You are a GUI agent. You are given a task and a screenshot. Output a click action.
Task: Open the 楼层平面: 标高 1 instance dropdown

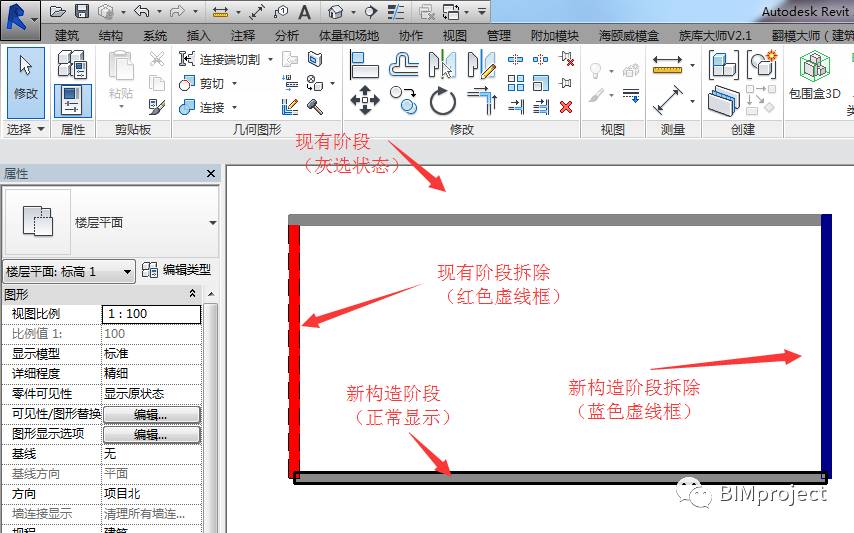coord(69,271)
